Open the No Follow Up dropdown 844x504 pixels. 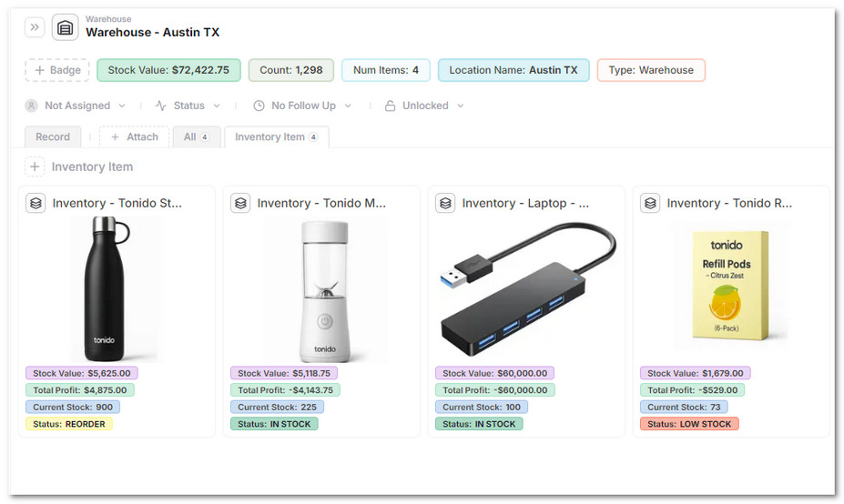tap(311, 106)
